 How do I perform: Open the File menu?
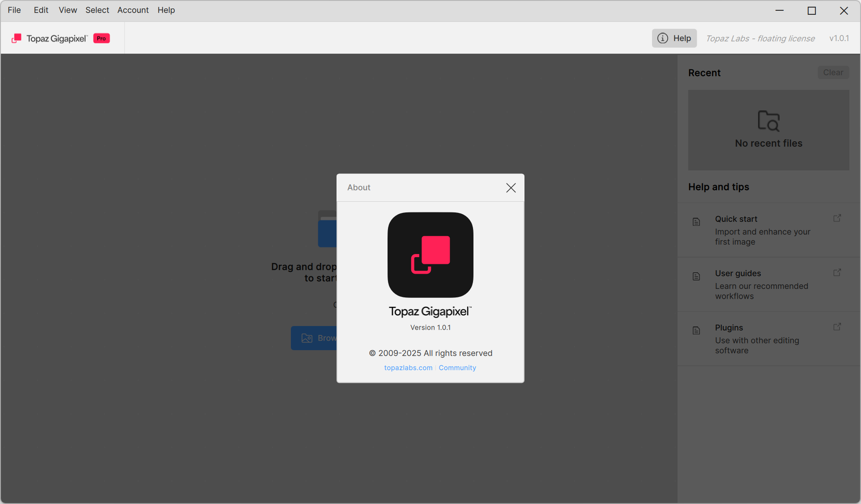(x=14, y=10)
